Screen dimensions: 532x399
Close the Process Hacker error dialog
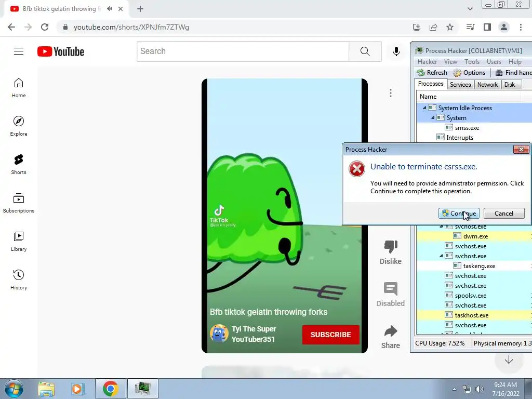click(521, 149)
